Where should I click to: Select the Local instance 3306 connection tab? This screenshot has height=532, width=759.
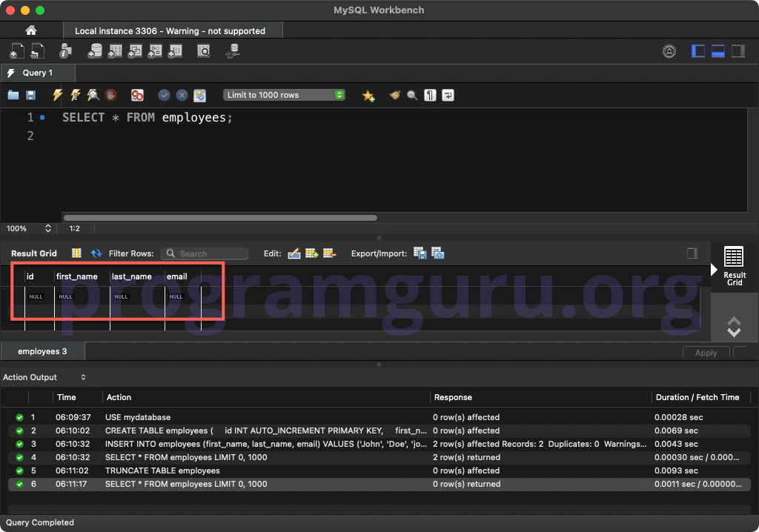[173, 31]
